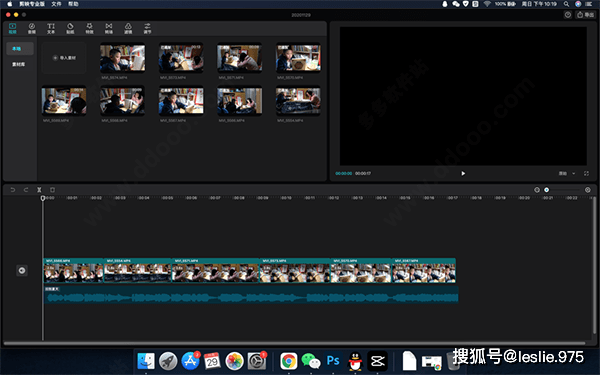Click the timeline zoom slider handle
The image size is (600, 375).
[x=547, y=190]
